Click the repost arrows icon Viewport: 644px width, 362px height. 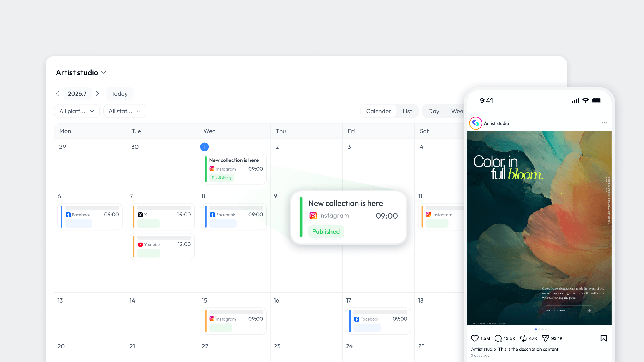coord(523,338)
